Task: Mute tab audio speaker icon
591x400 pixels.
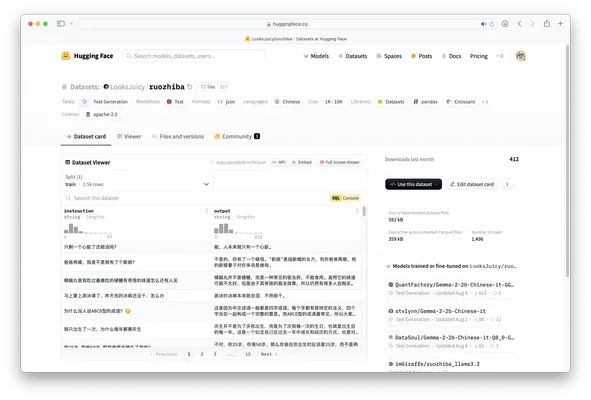Action: point(484,24)
